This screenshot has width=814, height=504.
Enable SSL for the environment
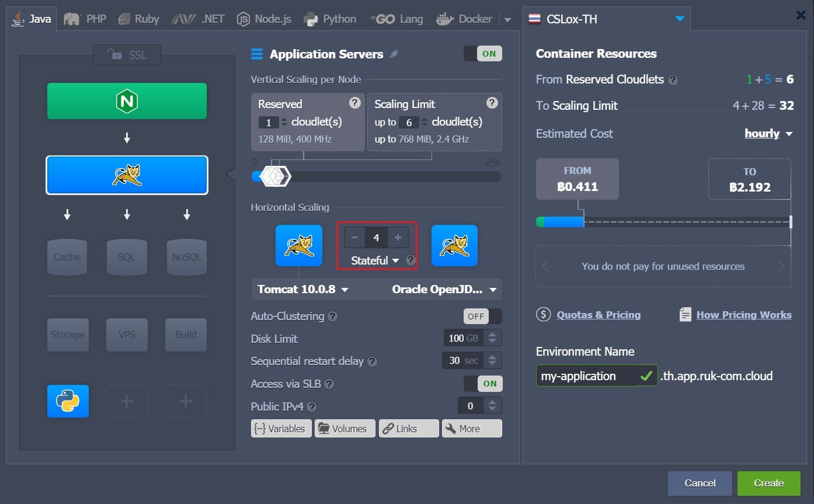pyautogui.click(x=127, y=55)
